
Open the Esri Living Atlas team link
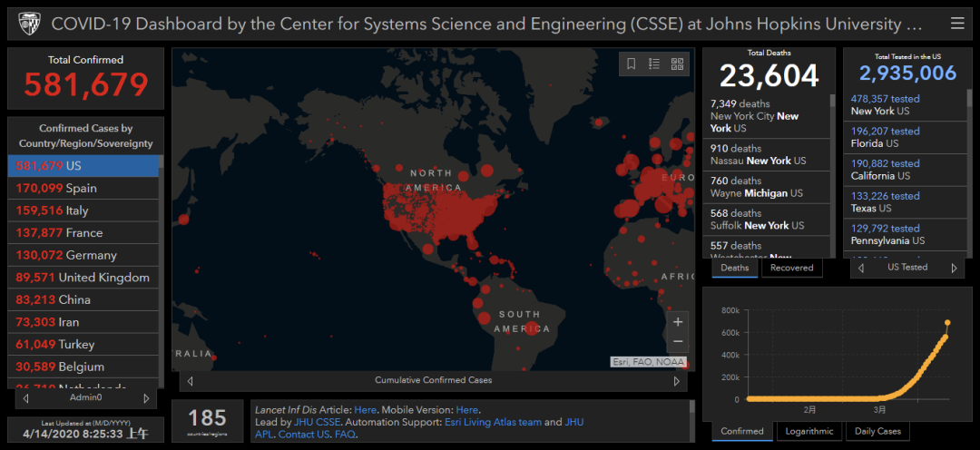493,422
